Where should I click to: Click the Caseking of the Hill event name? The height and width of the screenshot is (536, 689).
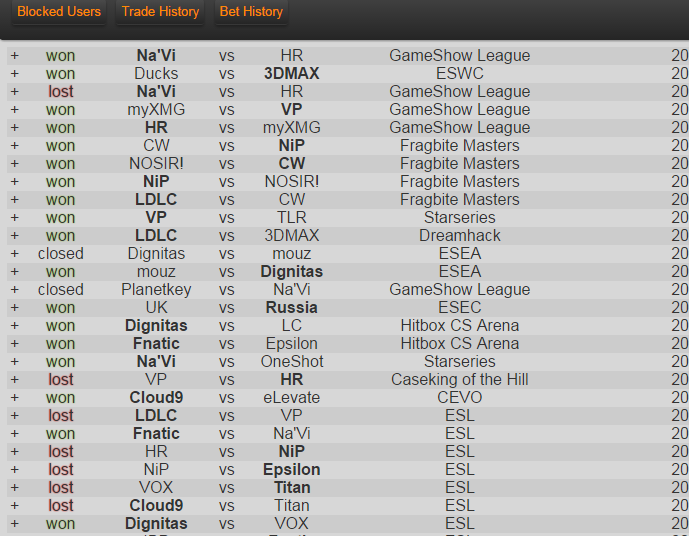tap(460, 380)
